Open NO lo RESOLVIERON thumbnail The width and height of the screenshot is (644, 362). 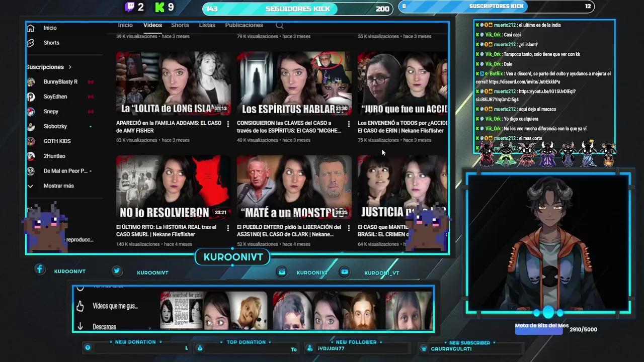[x=174, y=188]
